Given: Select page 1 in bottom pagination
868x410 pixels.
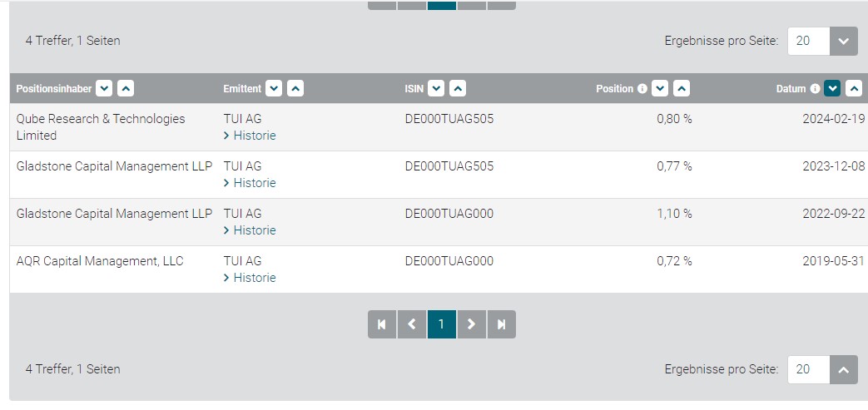Looking at the screenshot, I should click(442, 324).
